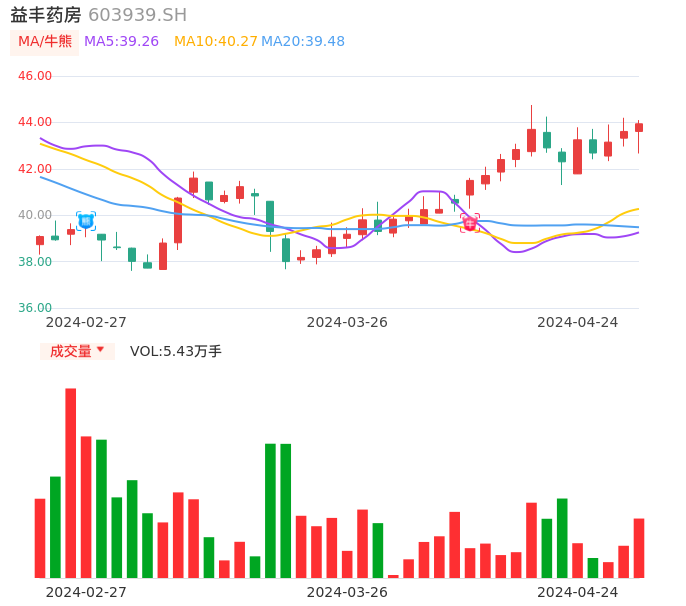The height and width of the screenshot is (606, 686).
Task: Click the tallest red volume bar
Action: coord(70,483)
